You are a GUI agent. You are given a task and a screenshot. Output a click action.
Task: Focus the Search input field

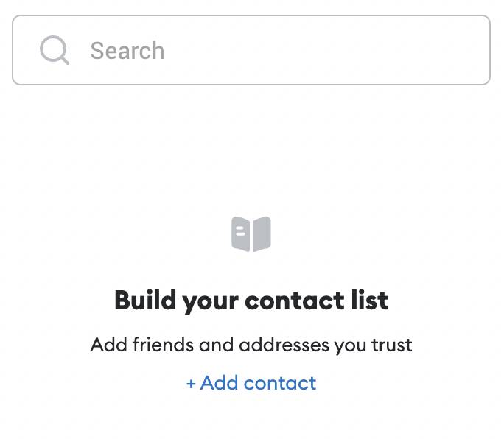(251, 50)
